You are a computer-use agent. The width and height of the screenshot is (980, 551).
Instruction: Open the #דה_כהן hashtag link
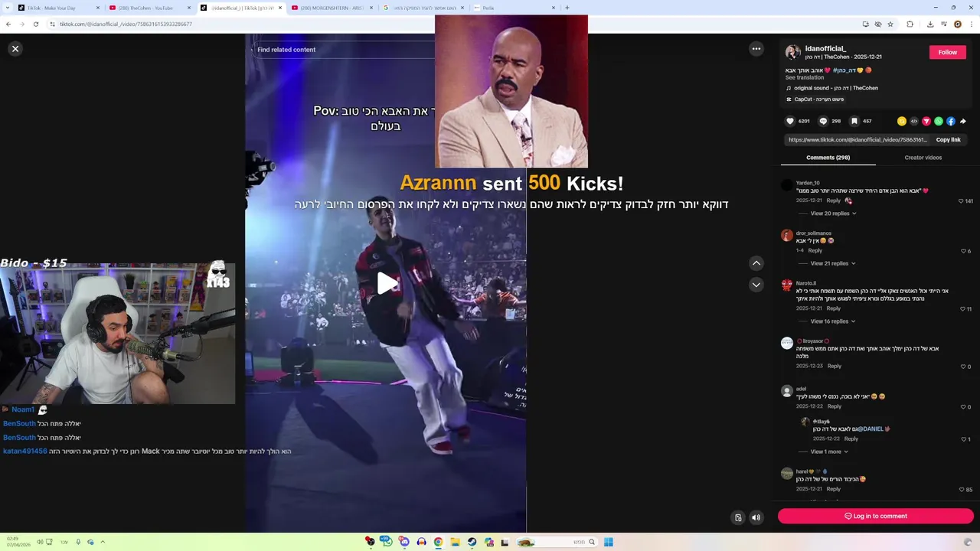(x=843, y=70)
